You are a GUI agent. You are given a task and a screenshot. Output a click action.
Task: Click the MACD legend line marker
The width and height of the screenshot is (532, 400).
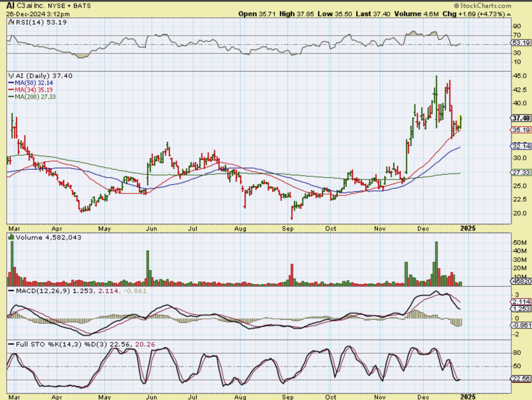pos(11,291)
